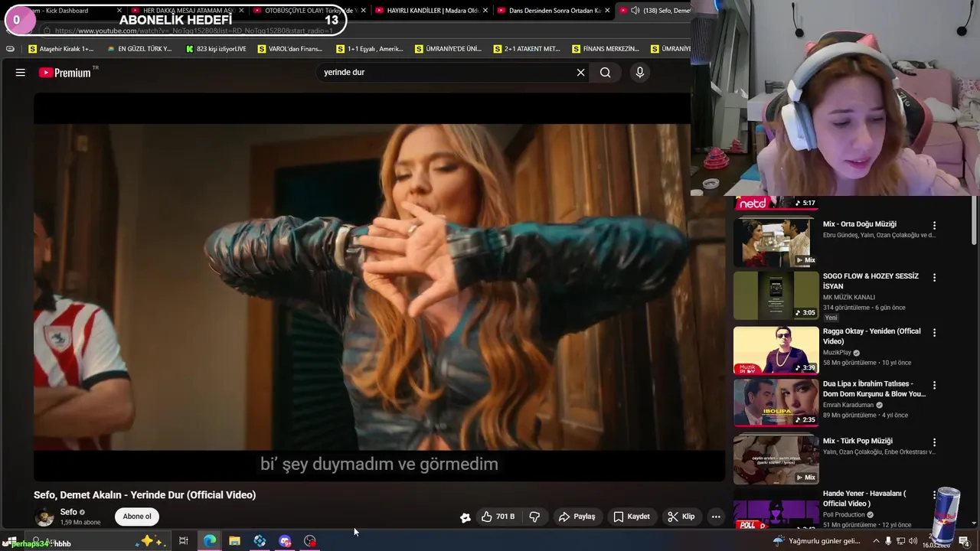Save the video with Kaydet
The image size is (980, 551).
pyautogui.click(x=631, y=517)
